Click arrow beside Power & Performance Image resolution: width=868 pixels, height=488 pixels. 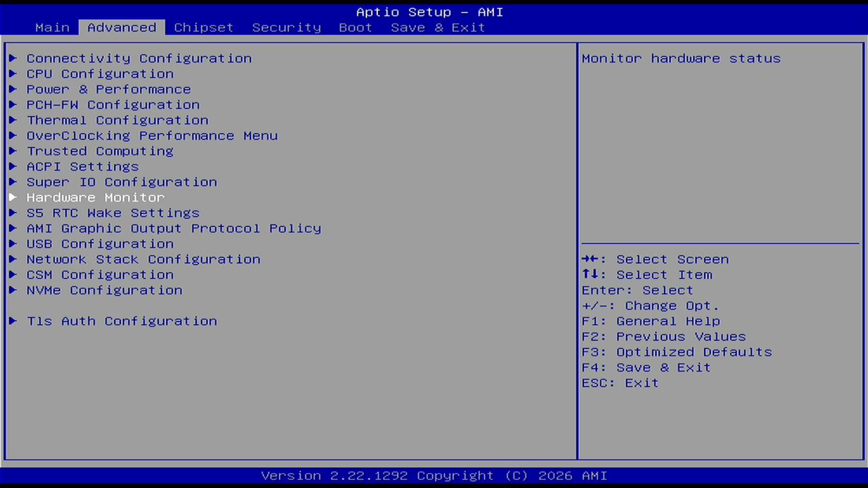pyautogui.click(x=13, y=89)
